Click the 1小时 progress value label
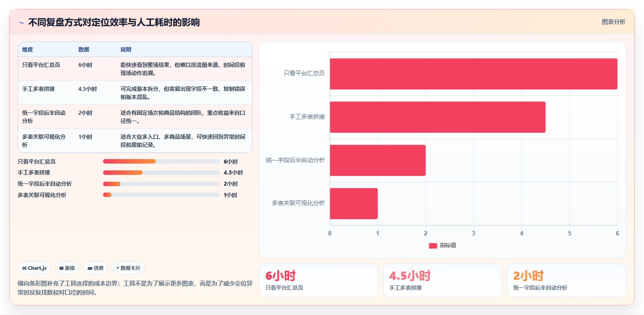 (x=230, y=195)
